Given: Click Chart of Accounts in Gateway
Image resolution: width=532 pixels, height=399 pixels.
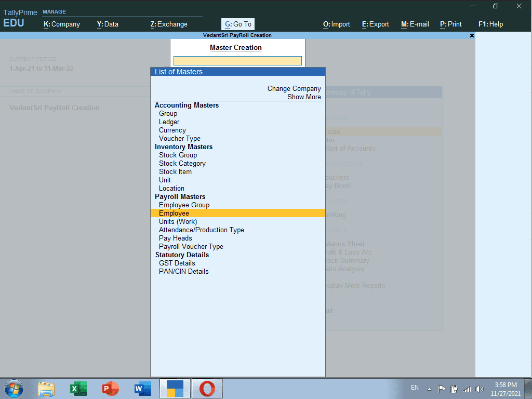Looking at the screenshot, I should click(x=350, y=148).
